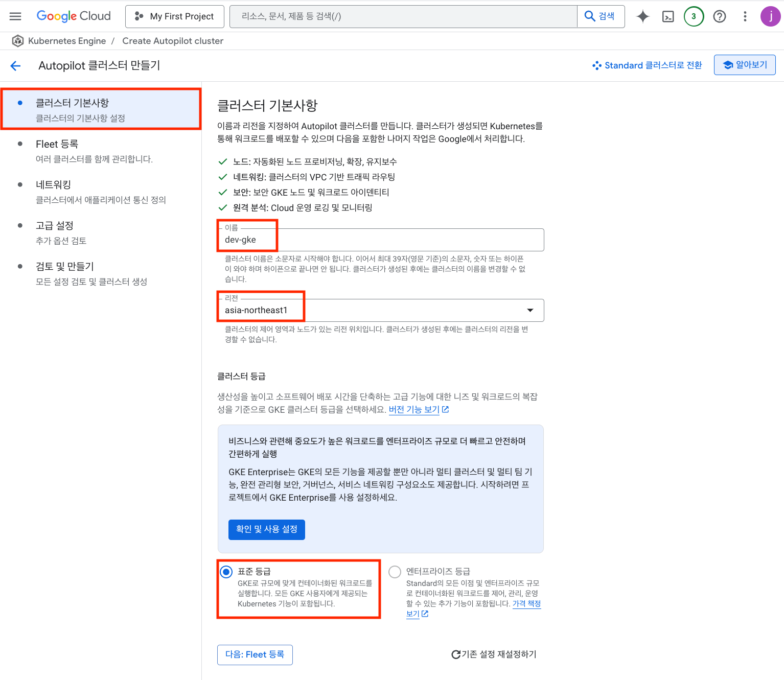The image size is (784, 680).
Task: Open the three-dot settings menu
Action: click(745, 16)
